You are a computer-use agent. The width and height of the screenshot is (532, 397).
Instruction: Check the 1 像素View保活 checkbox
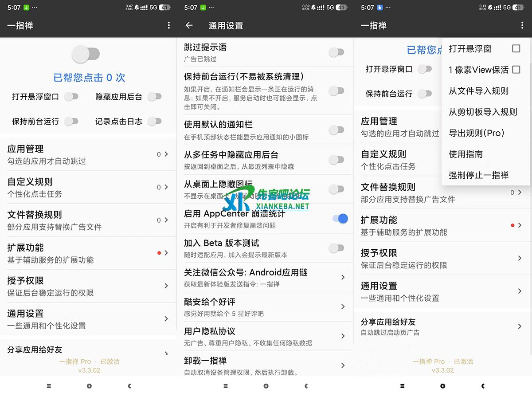pyautogui.click(x=516, y=70)
